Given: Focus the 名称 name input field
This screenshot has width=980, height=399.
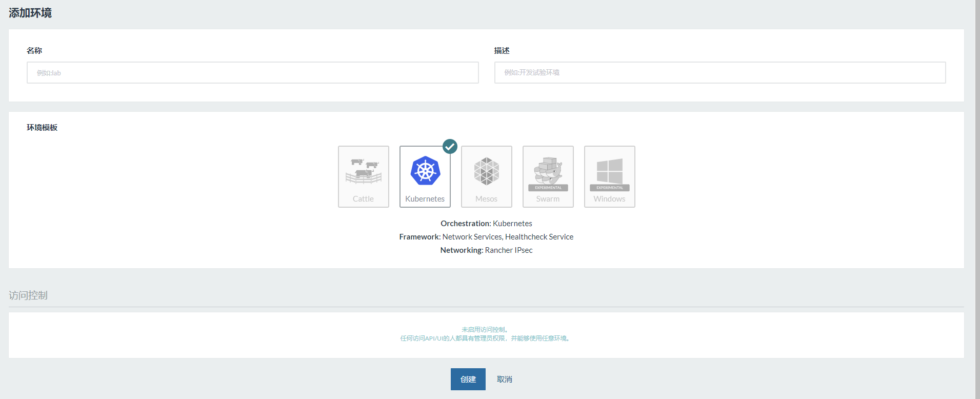Looking at the screenshot, I should tap(252, 73).
